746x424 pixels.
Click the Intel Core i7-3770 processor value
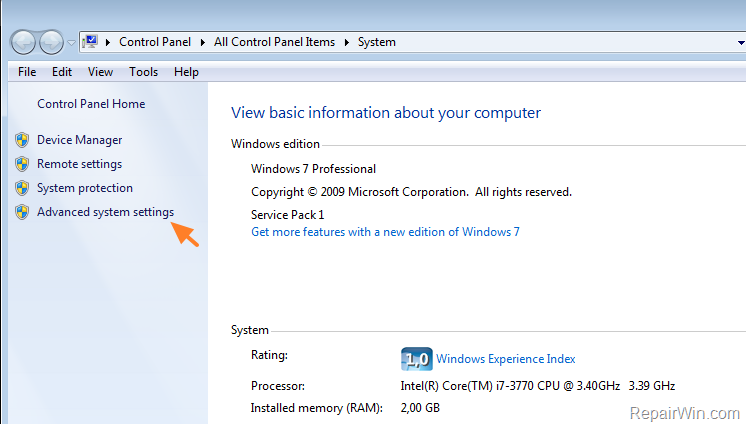538,385
